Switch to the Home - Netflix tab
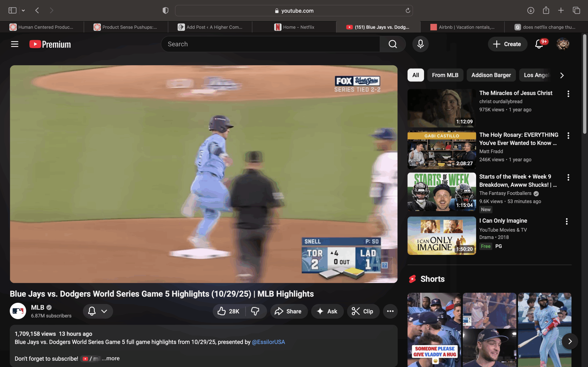Screen dimensions: 588x367 [x=294, y=27]
